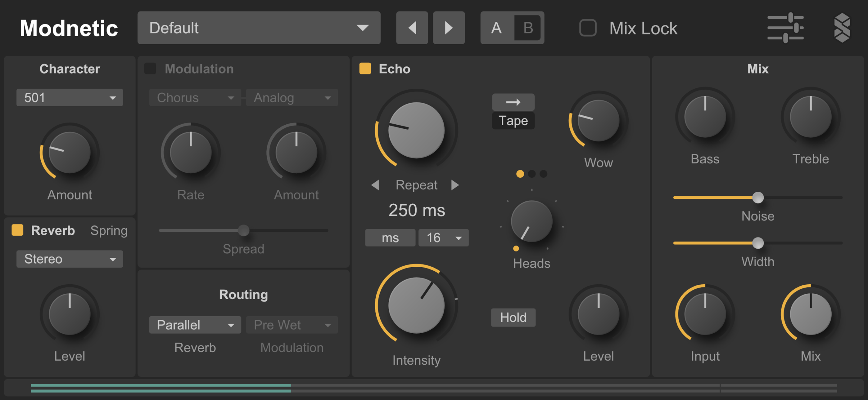868x400 pixels.
Task: Turn off the Reverb toggle
Action: coord(17,230)
